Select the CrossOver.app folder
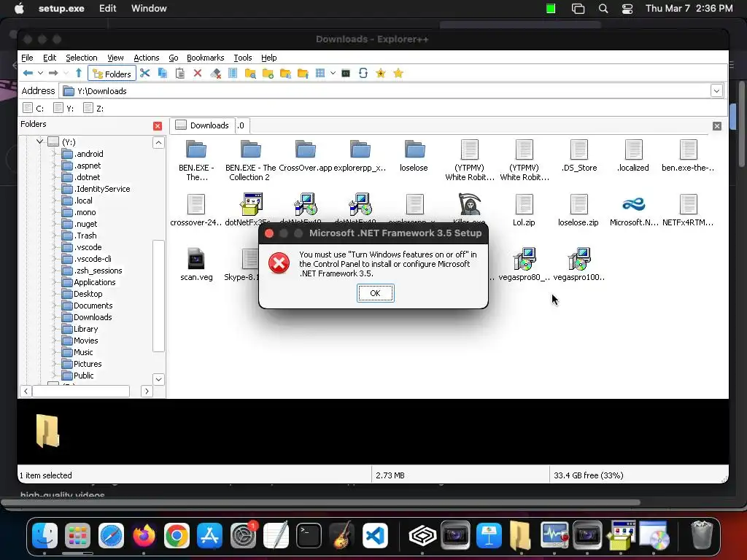This screenshot has width=747, height=560. pos(306,156)
